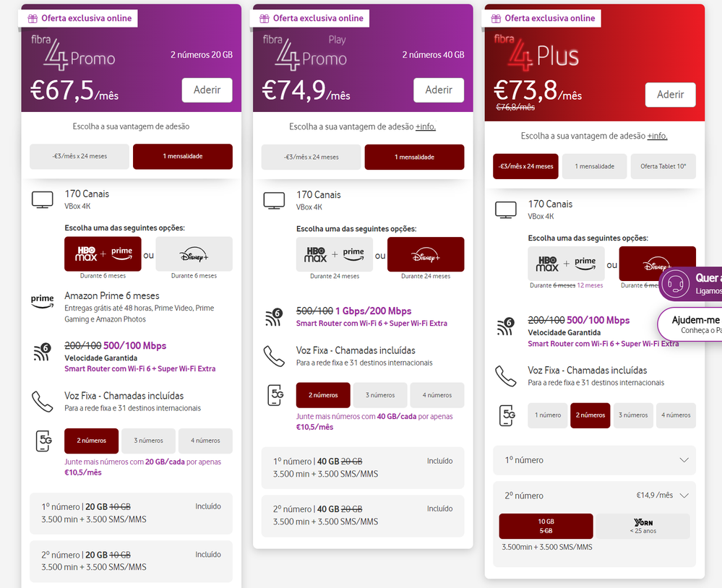Collapse the 2º número €14,9 section
Viewport: 722px width, 588px height.
coord(684,496)
